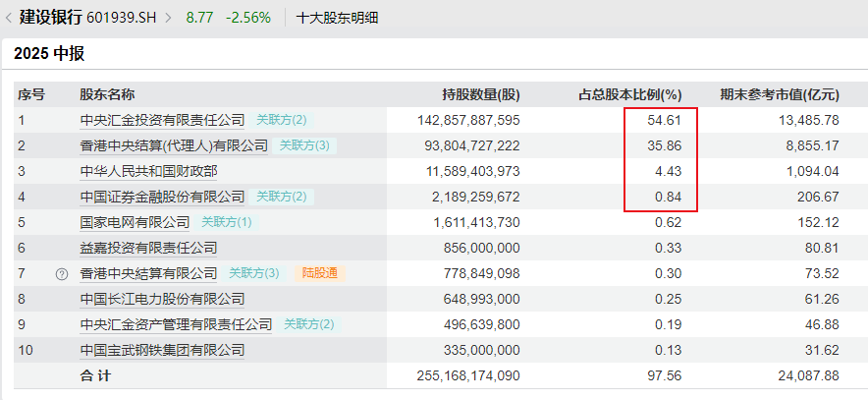Screen dimensions: 868x400
Task: Click share count 648,993,000
Action: 481,299
